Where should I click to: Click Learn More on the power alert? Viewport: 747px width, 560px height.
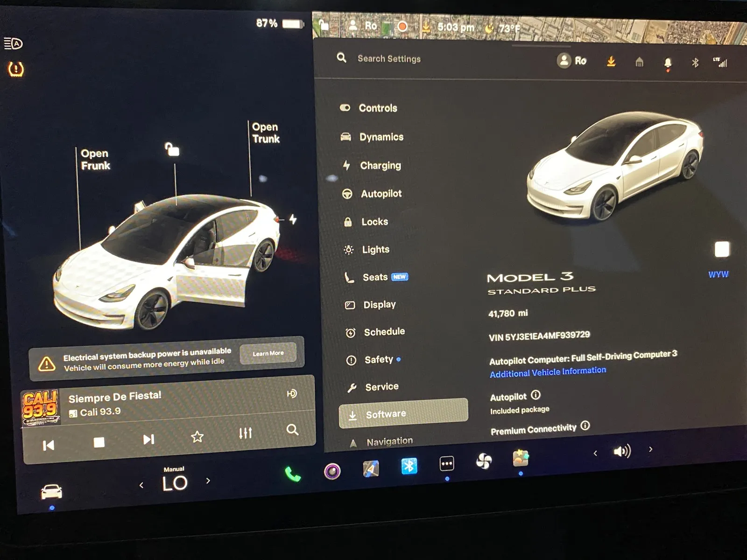(x=268, y=354)
